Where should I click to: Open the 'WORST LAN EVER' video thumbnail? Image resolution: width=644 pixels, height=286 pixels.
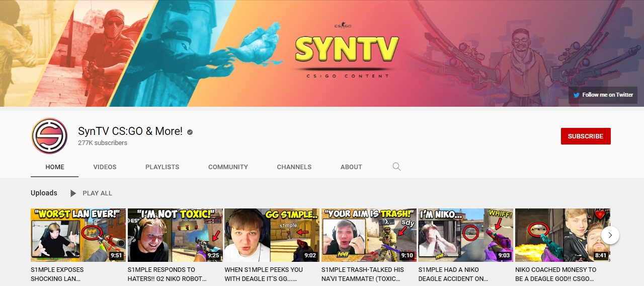coord(77,235)
